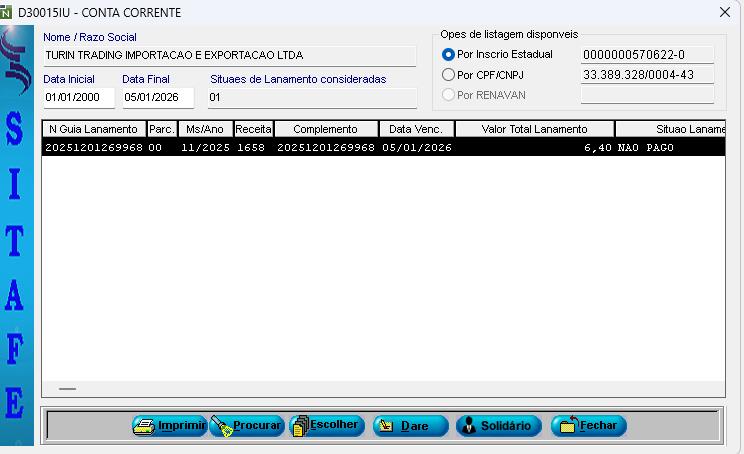Click the Situações de Lançamento field
The width and height of the screenshot is (744, 454).
(x=311, y=97)
